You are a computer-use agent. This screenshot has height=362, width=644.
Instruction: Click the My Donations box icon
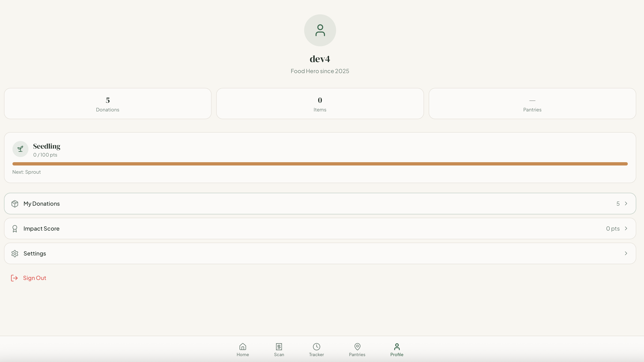click(15, 204)
